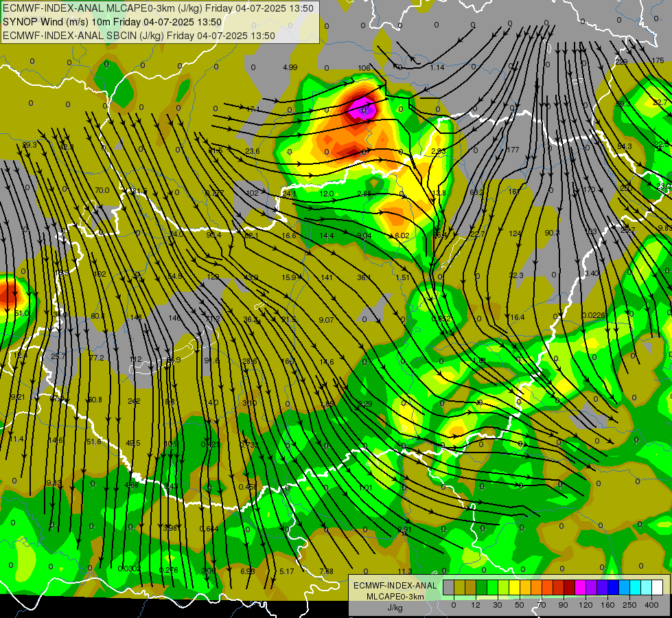Click the '49.5' value on the map

click(133, 443)
